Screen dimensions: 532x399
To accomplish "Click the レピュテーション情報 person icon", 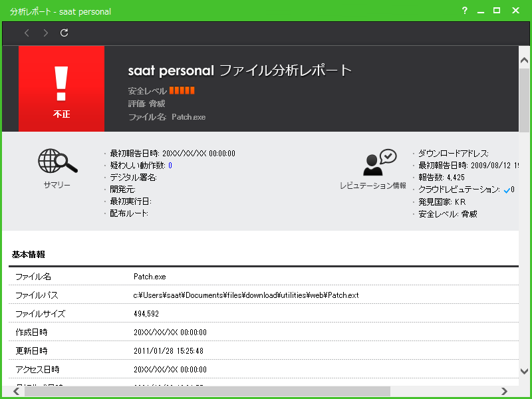I will [x=379, y=162].
